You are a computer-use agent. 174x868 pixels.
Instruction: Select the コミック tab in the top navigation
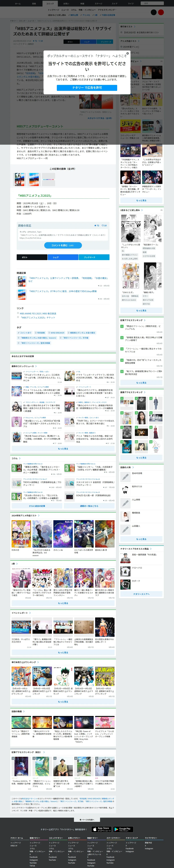pyautogui.click(x=50, y=3)
